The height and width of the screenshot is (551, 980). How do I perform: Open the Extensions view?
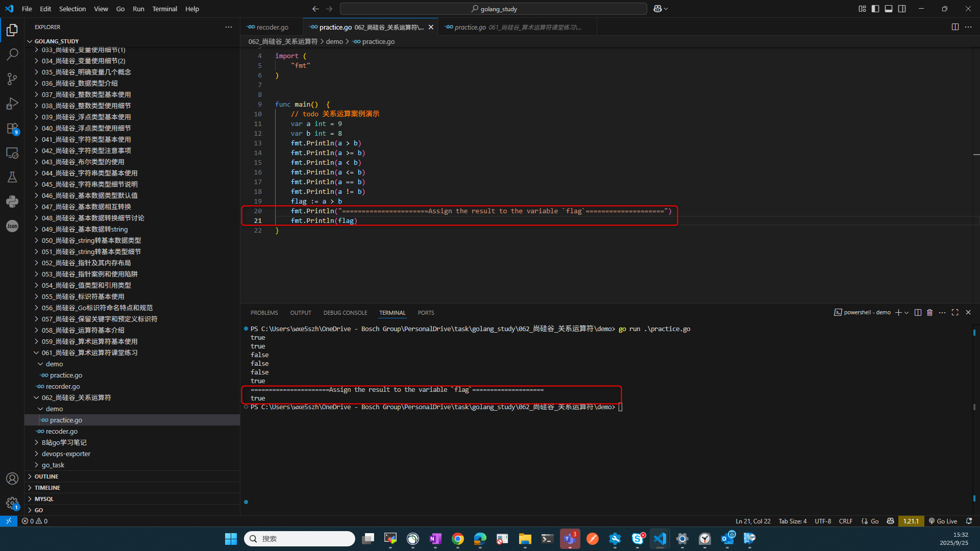(12, 128)
